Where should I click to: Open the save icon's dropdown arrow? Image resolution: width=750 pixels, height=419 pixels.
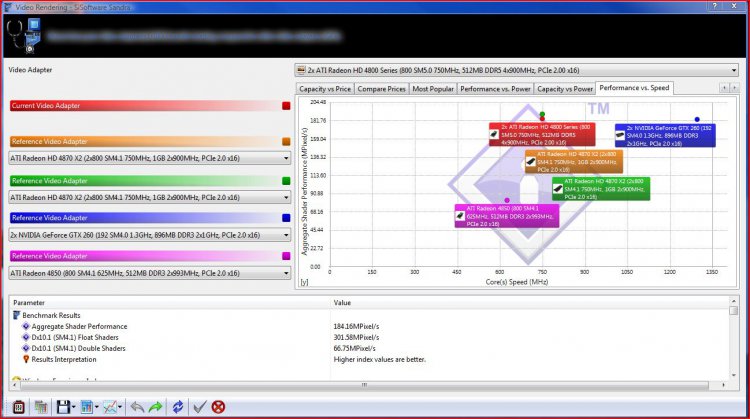[74, 407]
